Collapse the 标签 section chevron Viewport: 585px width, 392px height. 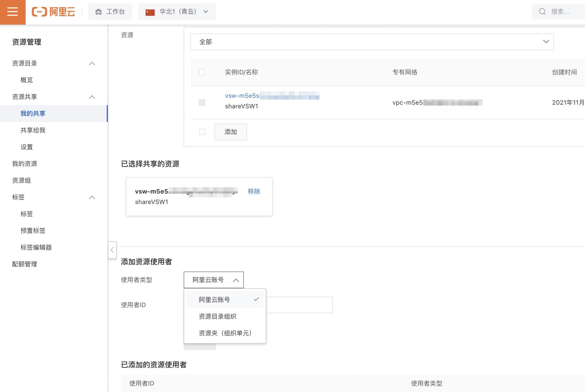[92, 197]
